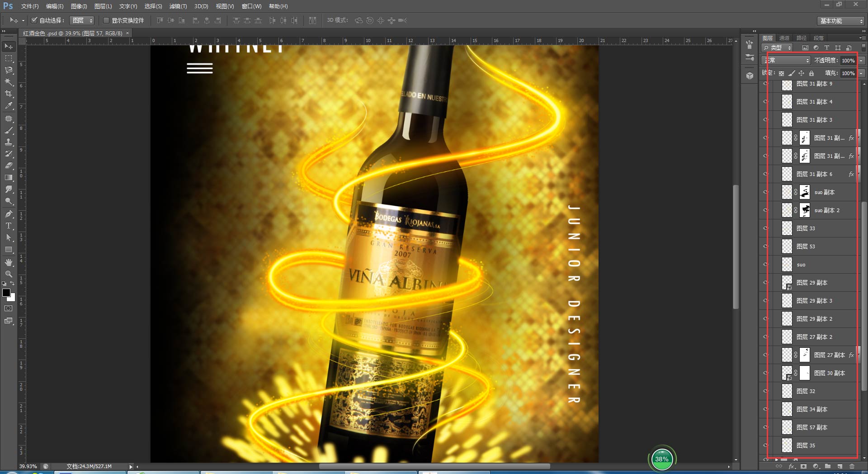Image resolution: width=868 pixels, height=474 pixels.
Task: Select the Pen tool
Action: (9, 214)
